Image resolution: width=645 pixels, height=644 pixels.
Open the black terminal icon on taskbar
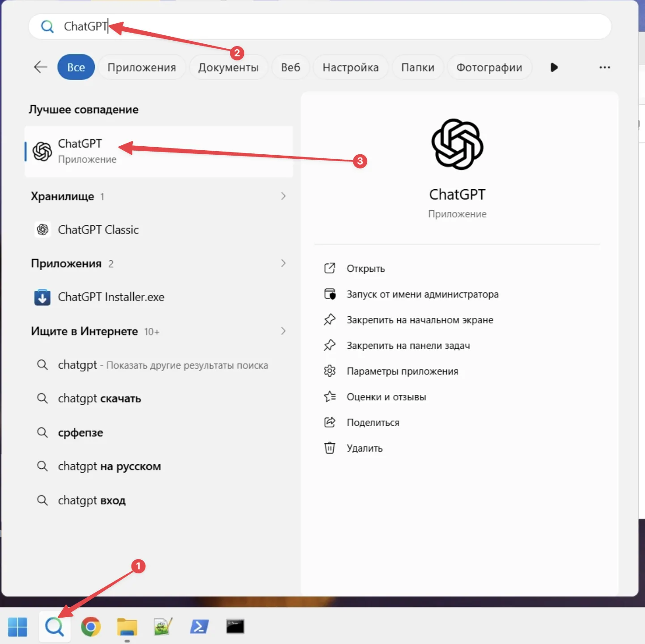point(235,627)
